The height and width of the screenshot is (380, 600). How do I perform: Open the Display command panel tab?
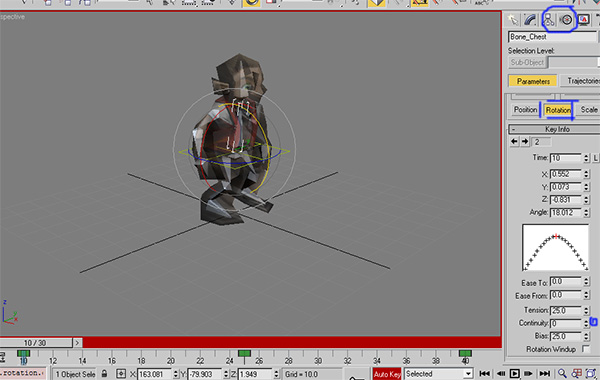(x=584, y=20)
